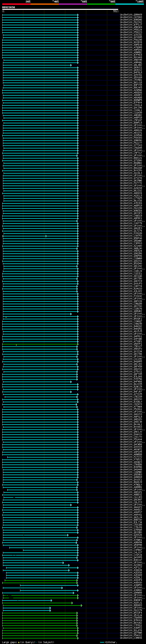The width and height of the screenshot is (146, 644).
Task: Select the UniRef100_B9I4K8 label
Action: (131, 57)
